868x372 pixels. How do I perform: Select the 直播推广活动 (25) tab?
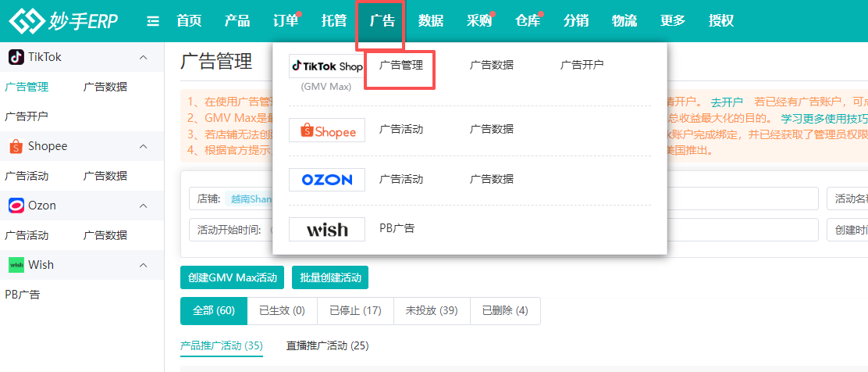click(327, 346)
